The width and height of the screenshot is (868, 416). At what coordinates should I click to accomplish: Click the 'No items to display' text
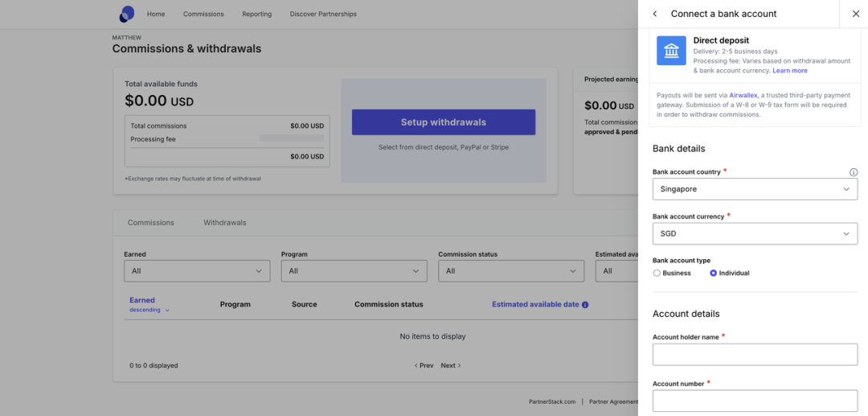point(432,336)
